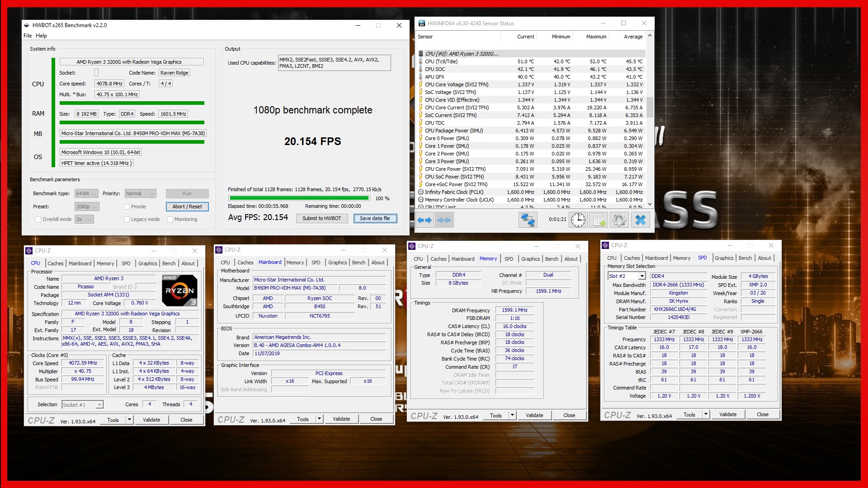Click the blue expand-columns arrows in HWiNFO
868x488 pixels.
tap(425, 220)
